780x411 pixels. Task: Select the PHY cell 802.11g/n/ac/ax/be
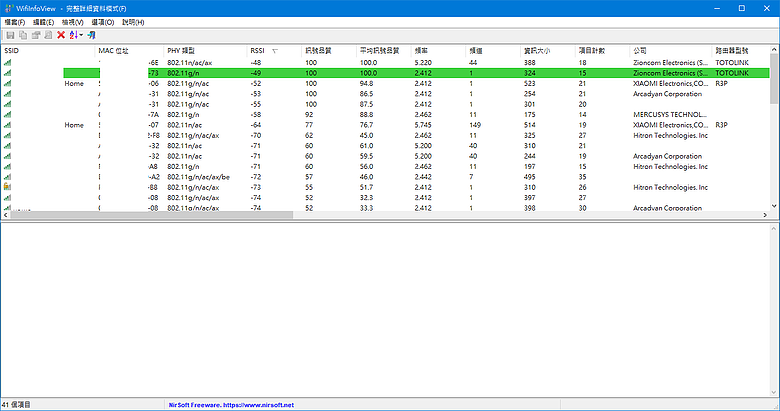pyautogui.click(x=198, y=177)
